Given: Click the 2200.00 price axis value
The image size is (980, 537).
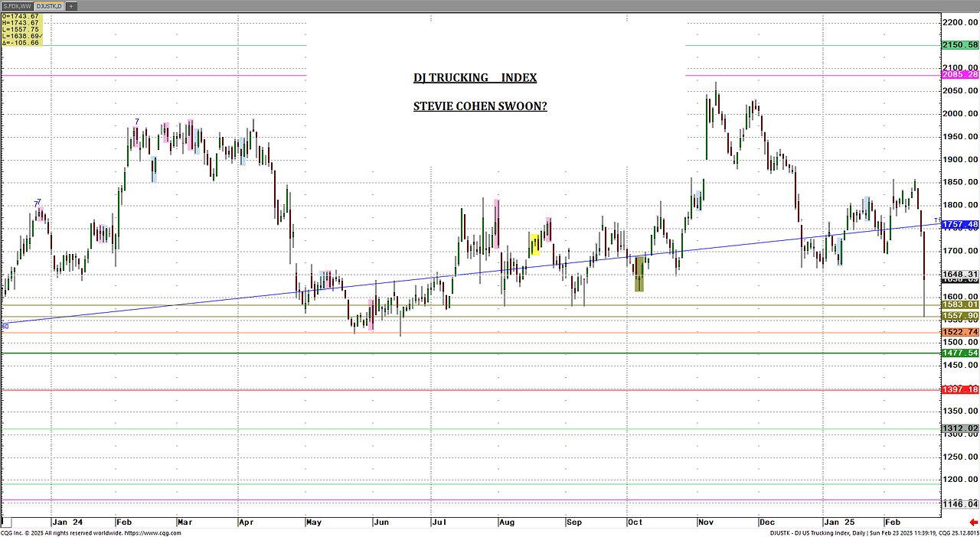Looking at the screenshot, I should click(960, 22).
